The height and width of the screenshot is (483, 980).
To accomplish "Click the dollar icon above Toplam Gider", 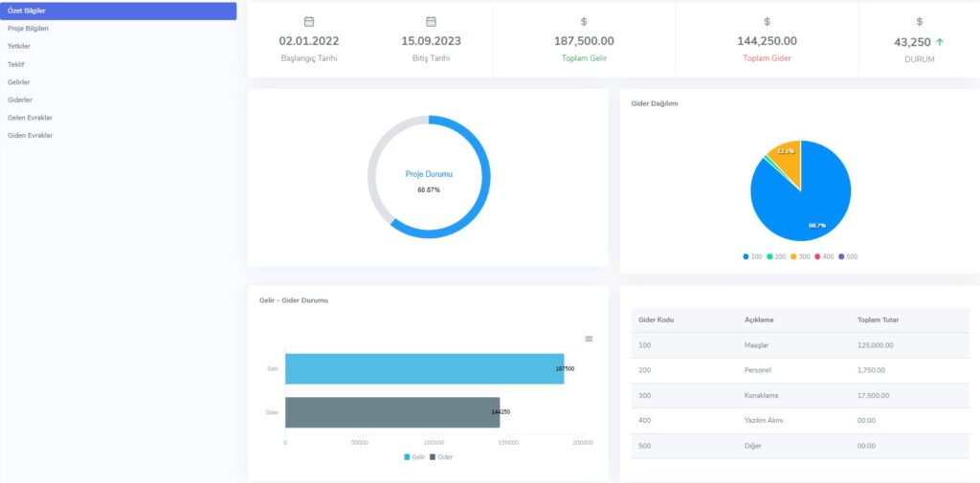I will coord(767,21).
